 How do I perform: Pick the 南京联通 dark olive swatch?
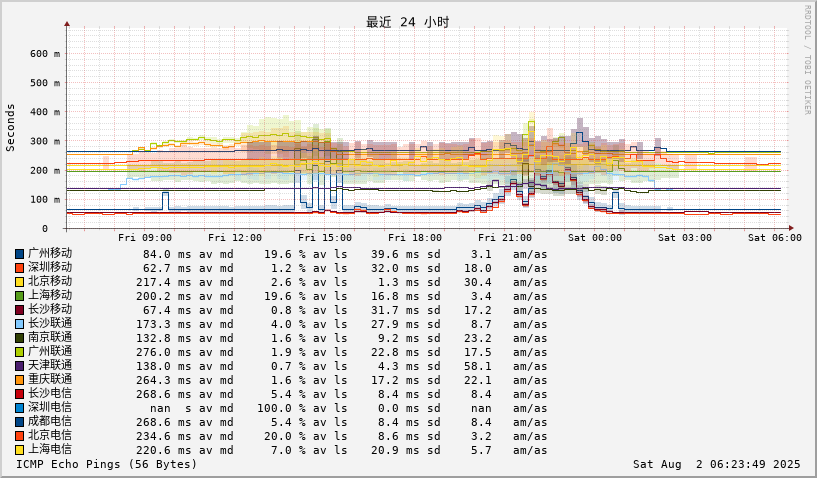[20, 338]
